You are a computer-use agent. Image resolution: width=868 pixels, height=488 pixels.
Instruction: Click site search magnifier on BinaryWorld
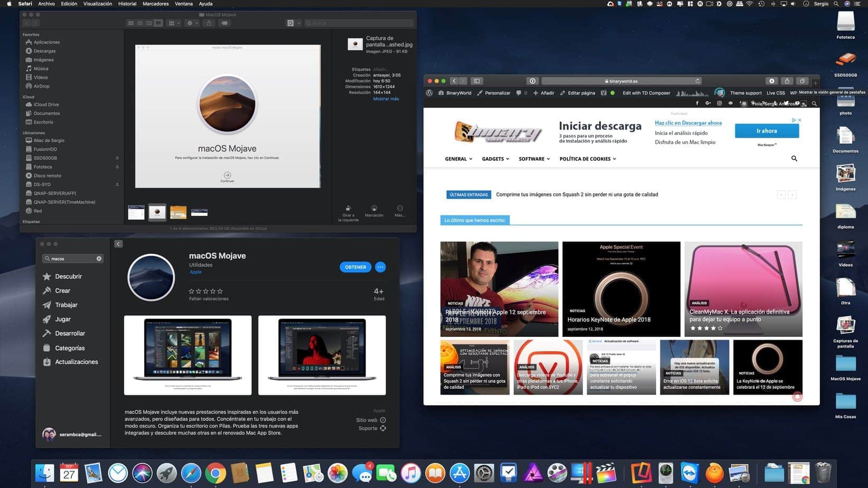794,158
